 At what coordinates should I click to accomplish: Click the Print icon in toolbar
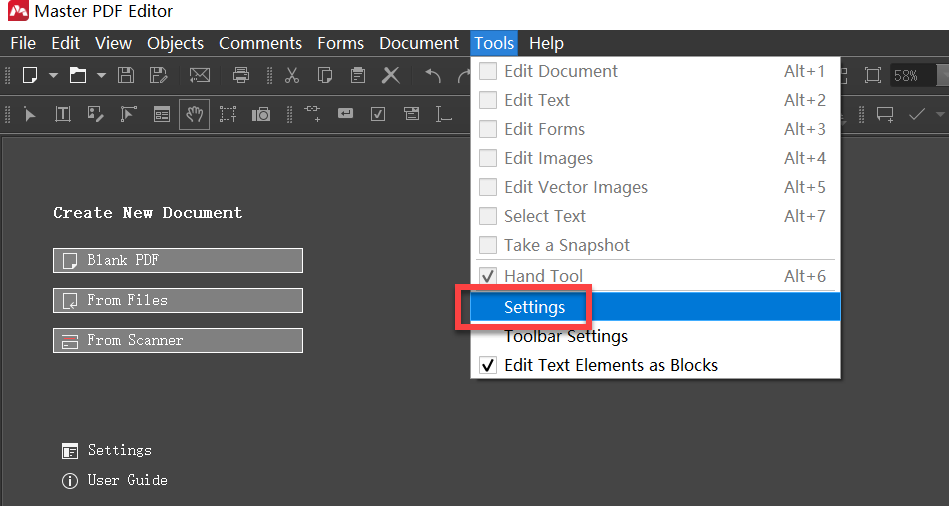[240, 75]
